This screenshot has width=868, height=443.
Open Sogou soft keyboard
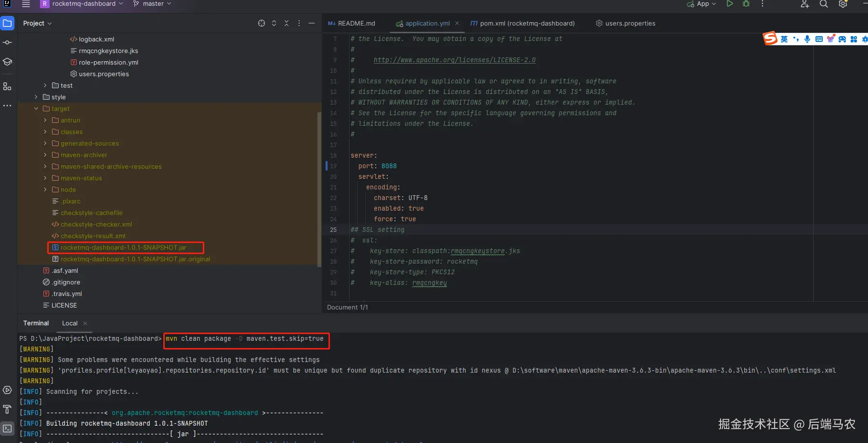[819, 39]
